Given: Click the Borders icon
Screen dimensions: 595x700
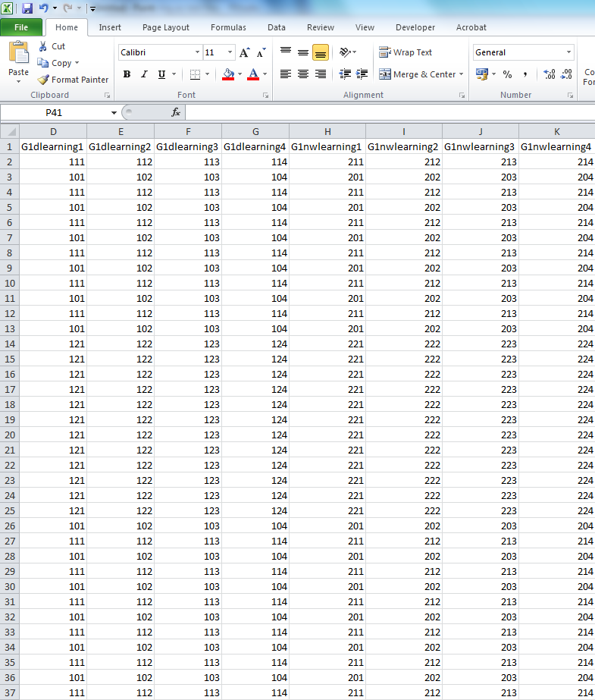Looking at the screenshot, I should pyautogui.click(x=196, y=74).
